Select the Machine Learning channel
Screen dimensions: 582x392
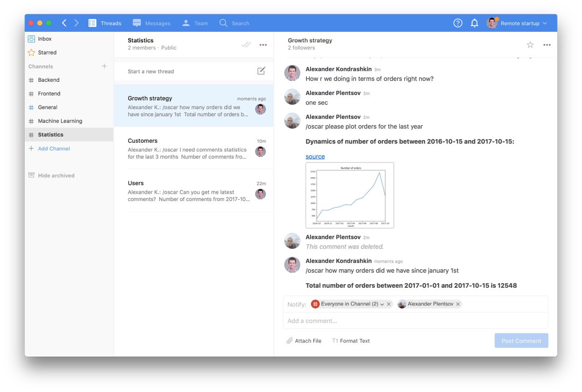(x=69, y=121)
